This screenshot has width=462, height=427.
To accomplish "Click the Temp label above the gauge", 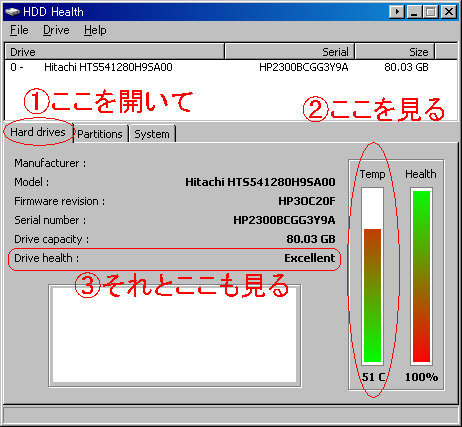I will click(x=372, y=174).
